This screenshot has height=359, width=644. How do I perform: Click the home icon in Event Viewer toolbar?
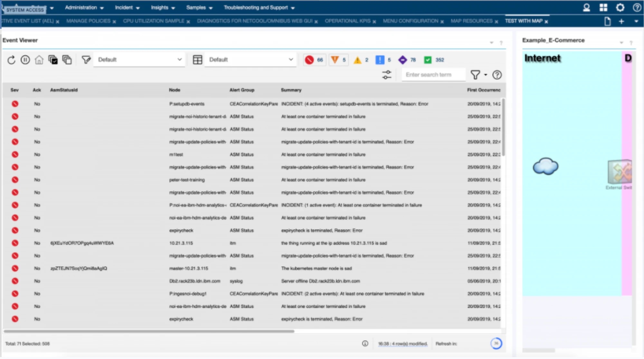pyautogui.click(x=39, y=60)
